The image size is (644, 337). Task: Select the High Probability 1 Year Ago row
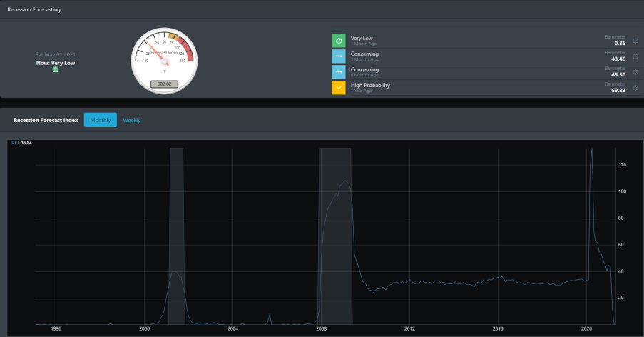[x=486, y=87]
